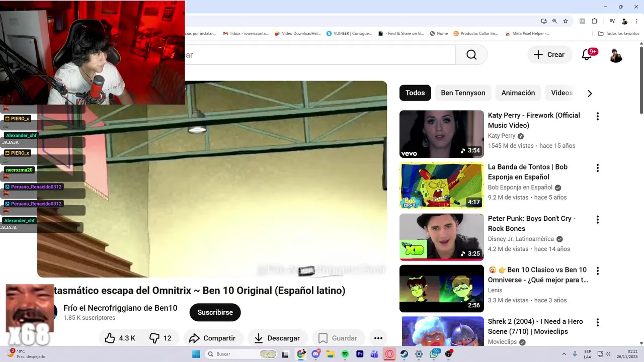Screen dimensions: 644x362
Task: Click the taskbar microphone tray icon
Action: pyautogui.click(x=575, y=354)
